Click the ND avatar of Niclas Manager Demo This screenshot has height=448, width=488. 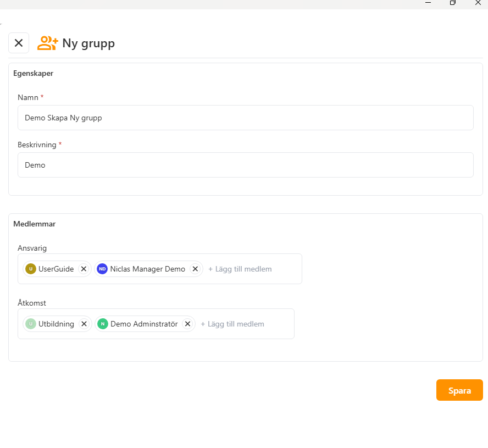coord(102,269)
